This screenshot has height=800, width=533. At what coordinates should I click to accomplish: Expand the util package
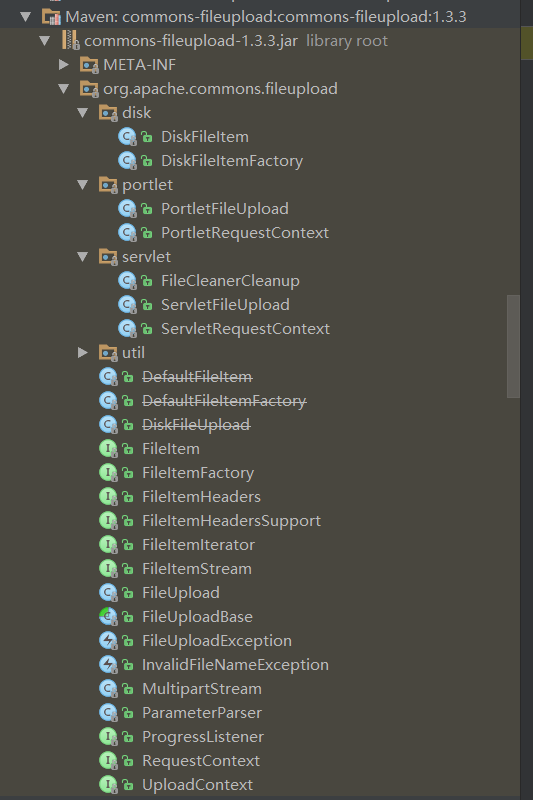tap(83, 352)
